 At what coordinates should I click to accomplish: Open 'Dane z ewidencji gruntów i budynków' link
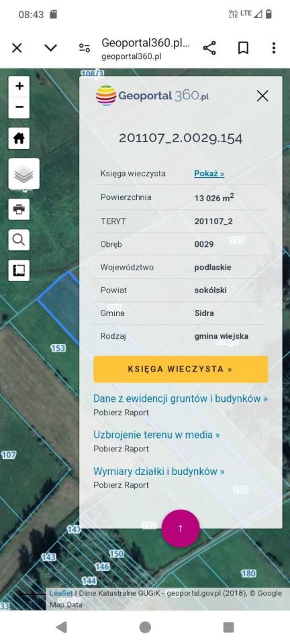coord(181,398)
